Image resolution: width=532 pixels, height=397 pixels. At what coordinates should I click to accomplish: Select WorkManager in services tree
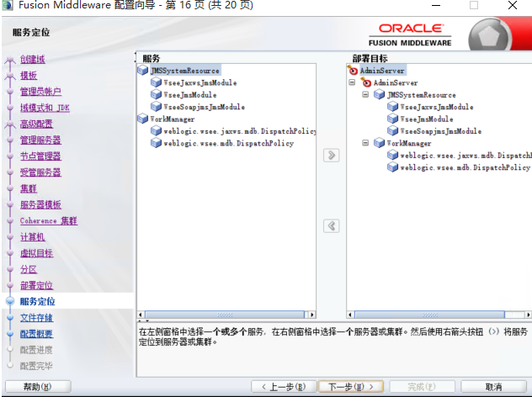173,119
